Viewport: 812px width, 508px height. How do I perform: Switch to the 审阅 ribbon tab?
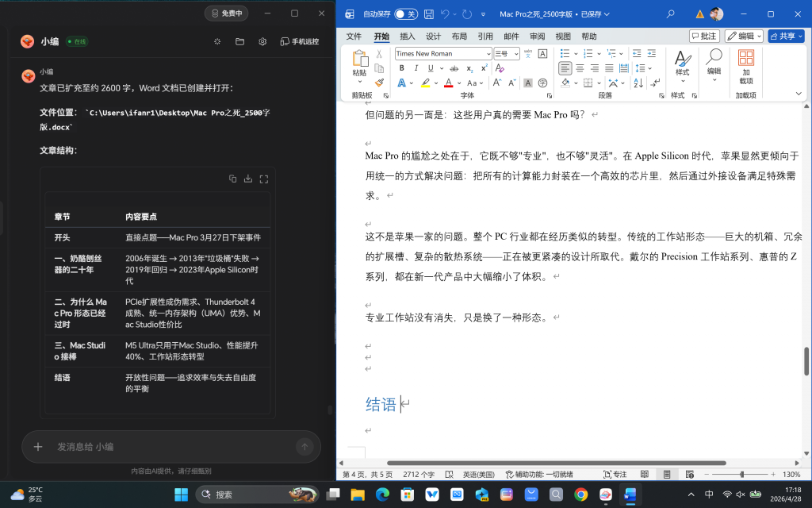tap(537, 37)
